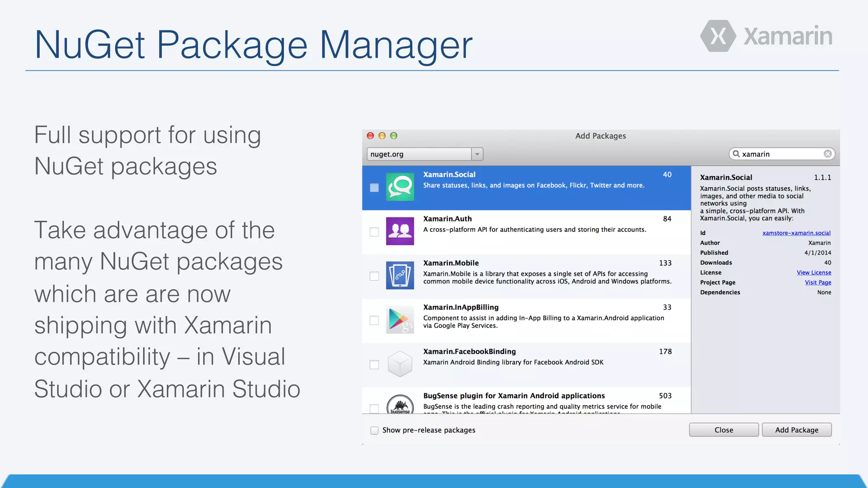Zoom the Add Packages window
Viewport: 868px width, 488px height.
394,136
